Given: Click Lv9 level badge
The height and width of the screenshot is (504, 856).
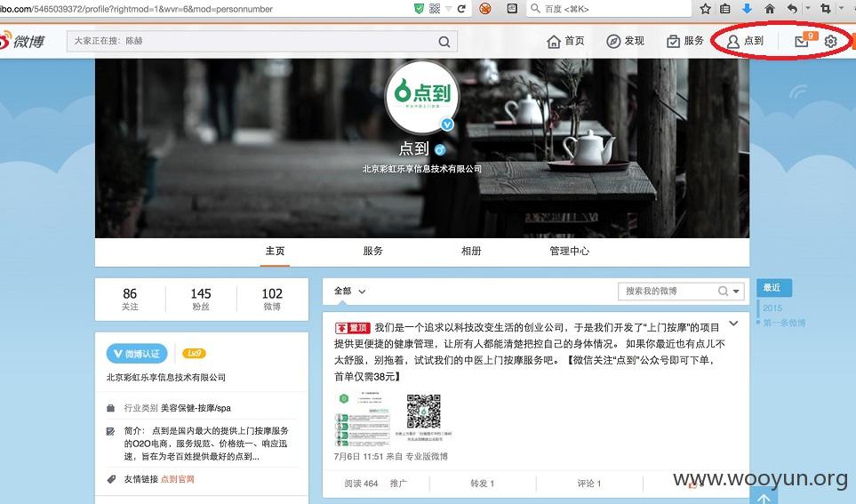Looking at the screenshot, I should point(194,353).
